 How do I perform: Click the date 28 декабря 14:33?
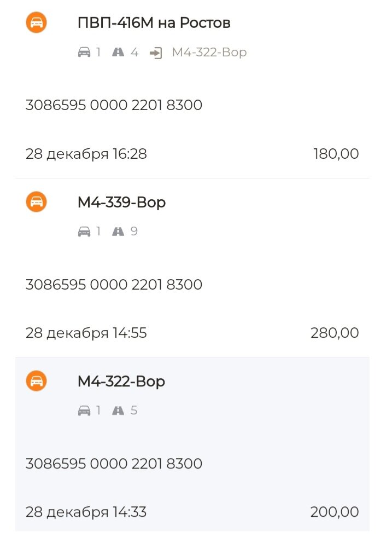click(x=86, y=512)
